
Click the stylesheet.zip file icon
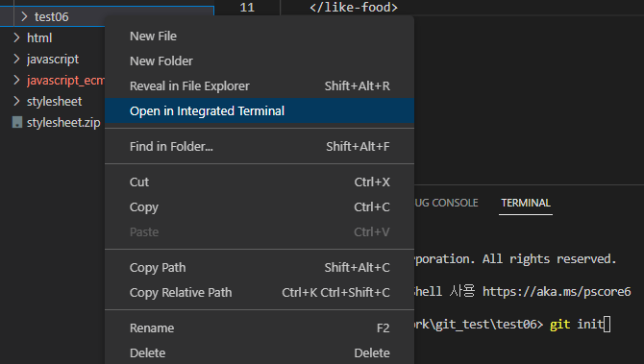point(17,122)
